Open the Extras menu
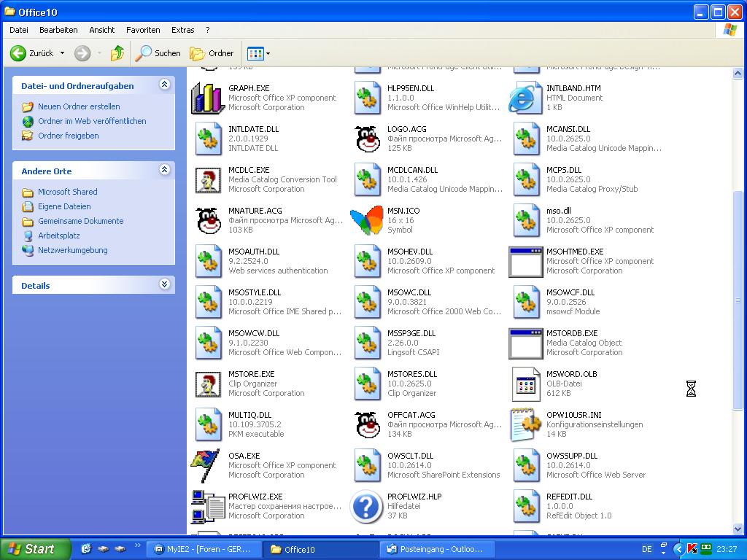 (183, 30)
